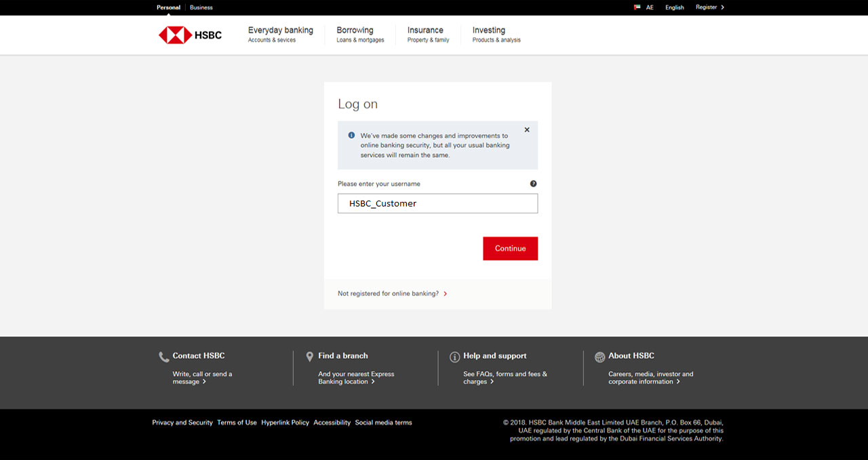Click the red Continue button
This screenshot has height=460, width=868.
click(510, 249)
